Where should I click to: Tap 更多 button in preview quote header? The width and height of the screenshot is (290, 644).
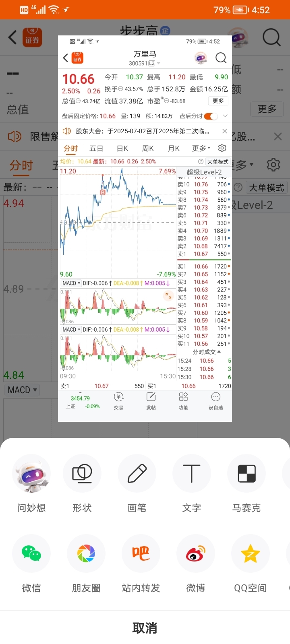(218, 101)
